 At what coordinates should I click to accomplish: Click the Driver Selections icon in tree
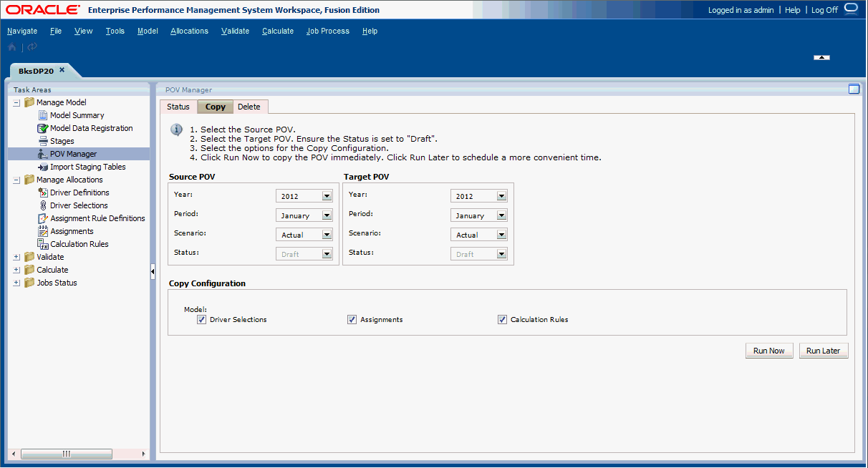[43, 205]
